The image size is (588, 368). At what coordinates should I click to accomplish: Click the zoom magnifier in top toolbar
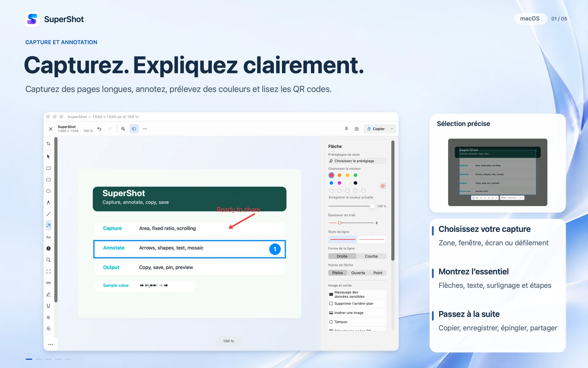[123, 129]
